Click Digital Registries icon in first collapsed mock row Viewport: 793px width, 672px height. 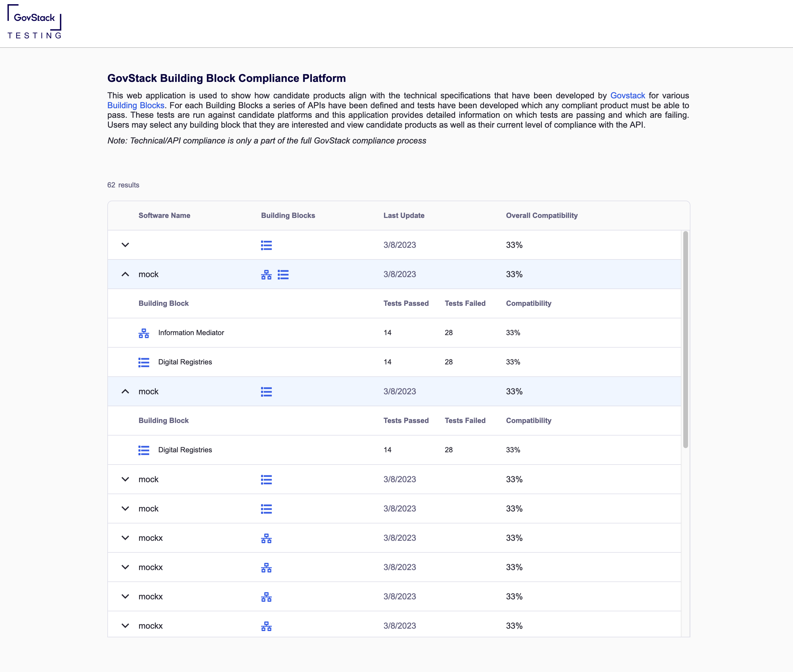click(266, 479)
